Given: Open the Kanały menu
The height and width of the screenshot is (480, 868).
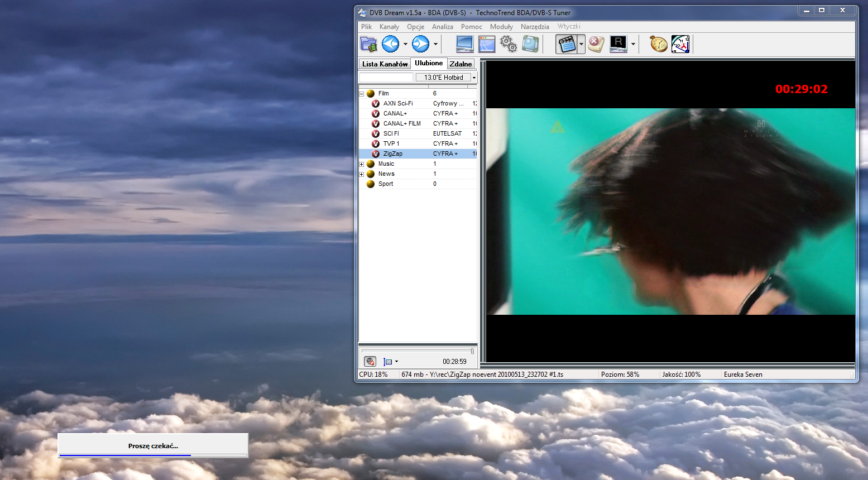Looking at the screenshot, I should pos(389,26).
